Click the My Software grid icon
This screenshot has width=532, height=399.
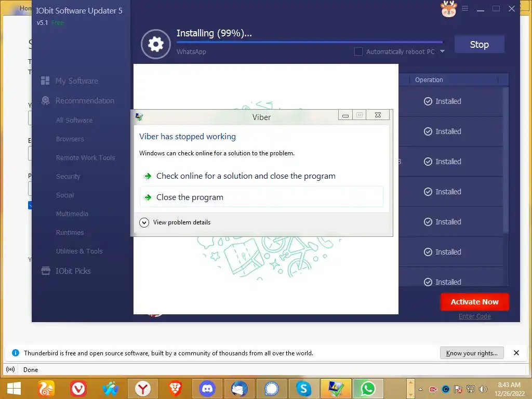(45, 81)
